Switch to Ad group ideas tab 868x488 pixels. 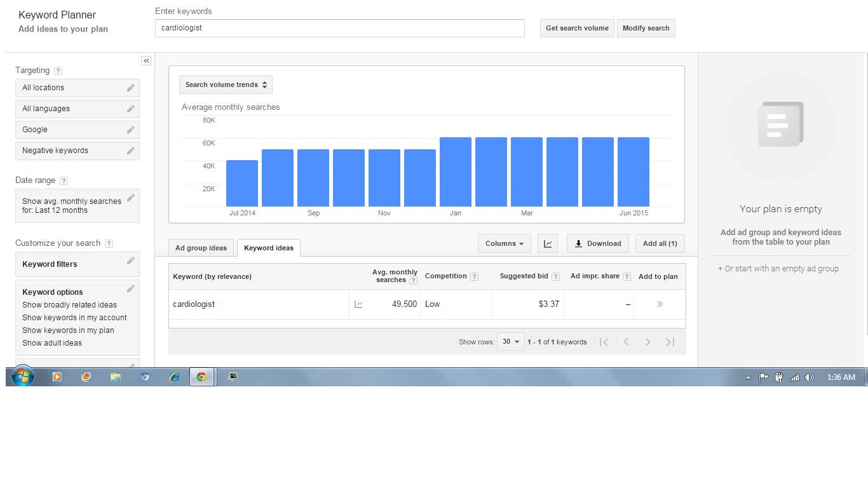coord(201,248)
